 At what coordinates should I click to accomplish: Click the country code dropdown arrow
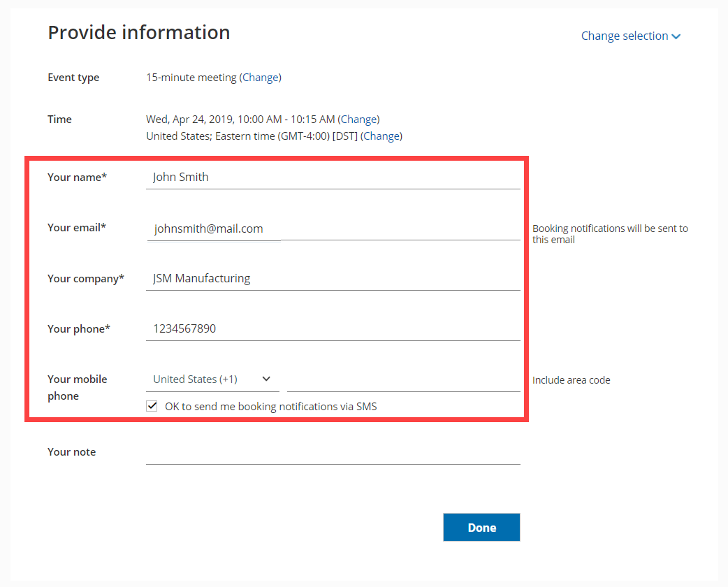[266, 379]
